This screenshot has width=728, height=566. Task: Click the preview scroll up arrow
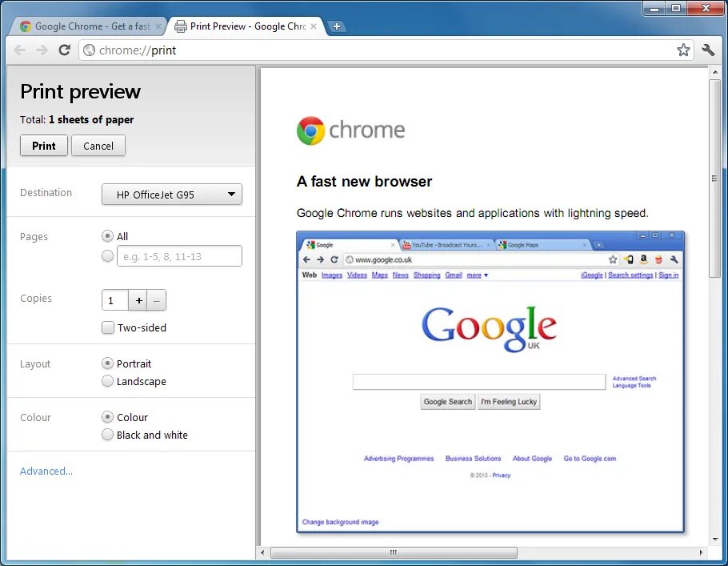coord(714,73)
